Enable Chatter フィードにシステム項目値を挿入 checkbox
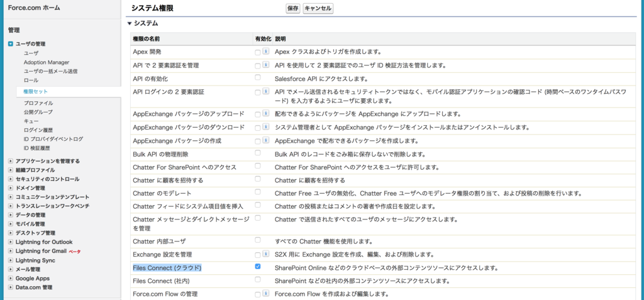644x300 pixels. click(x=257, y=204)
